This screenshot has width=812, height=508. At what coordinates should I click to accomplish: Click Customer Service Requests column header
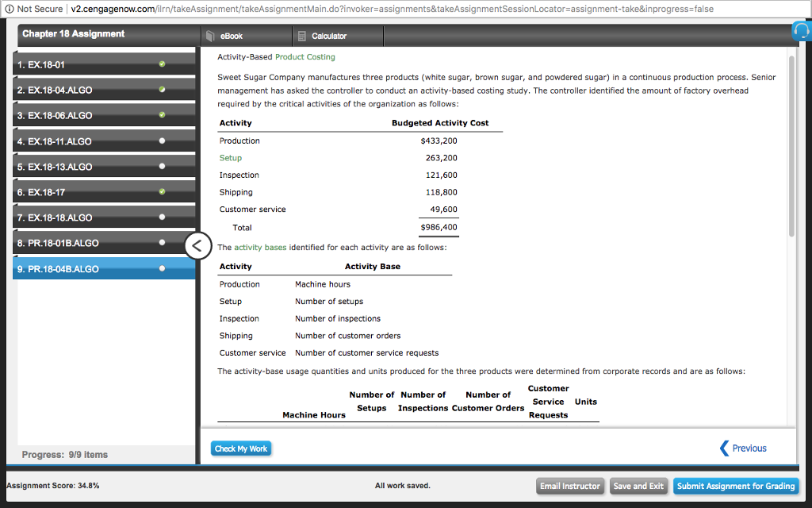[549, 402]
